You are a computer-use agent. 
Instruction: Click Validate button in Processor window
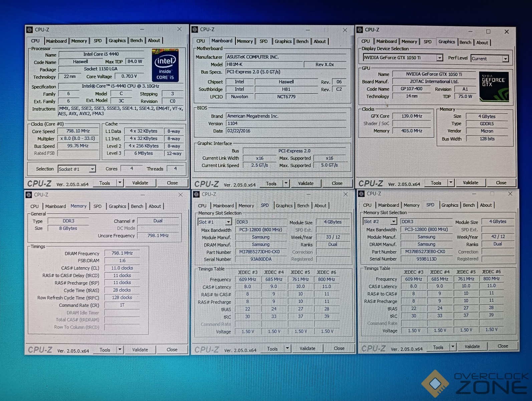(x=140, y=183)
